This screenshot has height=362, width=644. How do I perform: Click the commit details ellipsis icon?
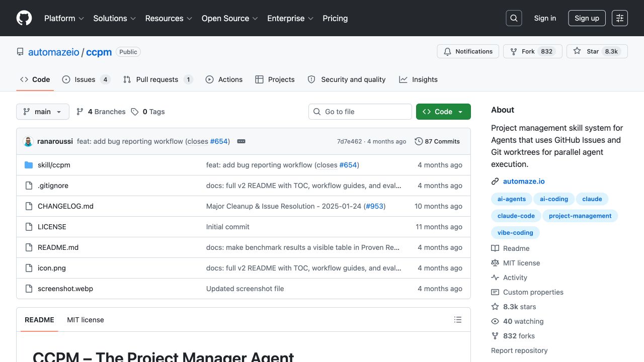pos(241,141)
